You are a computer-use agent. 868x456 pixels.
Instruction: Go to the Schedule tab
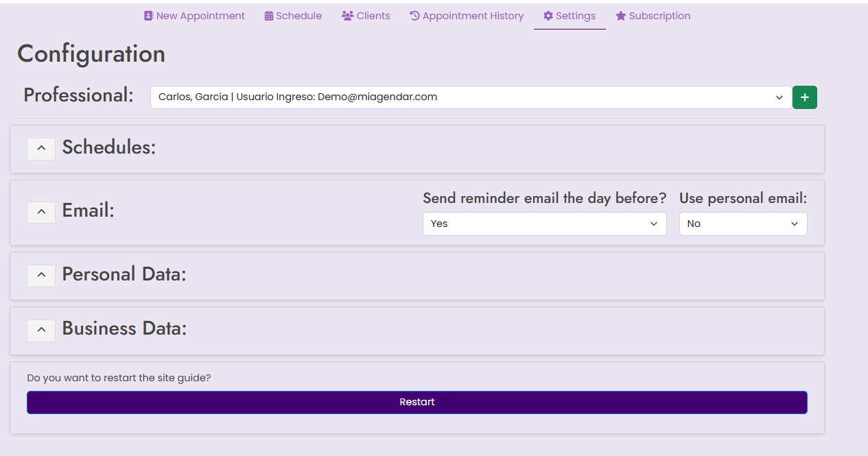point(293,16)
